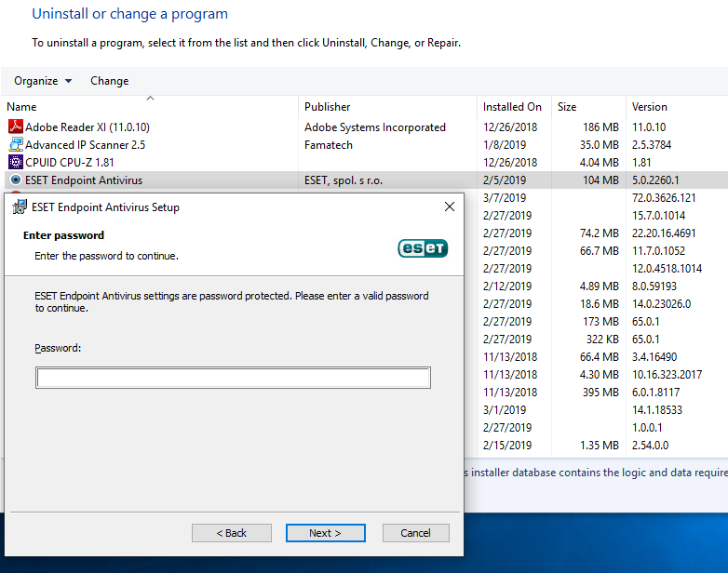Click version 3.4.16490

coord(654,357)
